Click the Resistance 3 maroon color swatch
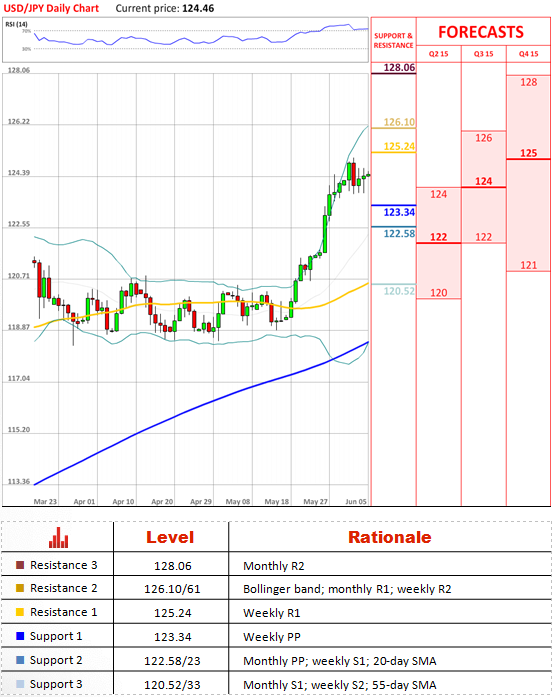The height and width of the screenshot is (697, 555). click(20, 565)
